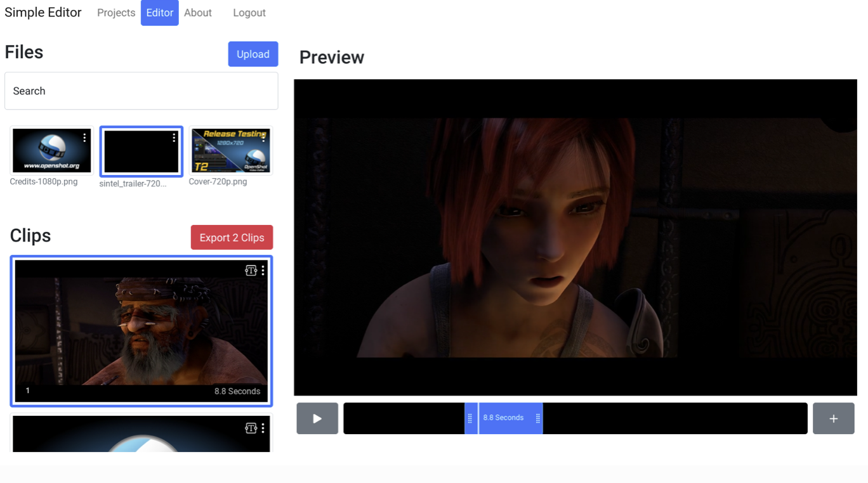
Task: Click the Upload button
Action: click(x=253, y=54)
